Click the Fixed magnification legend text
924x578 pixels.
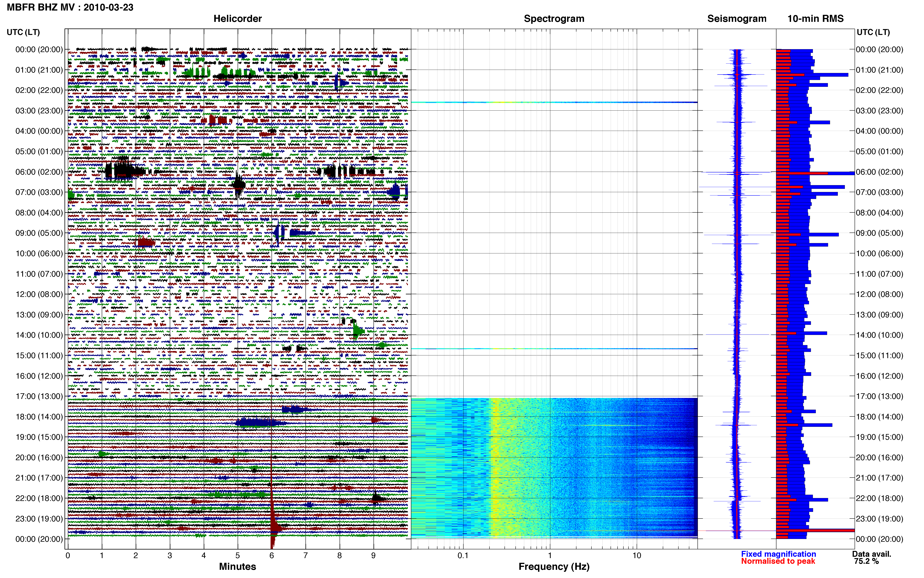pyautogui.click(x=778, y=554)
